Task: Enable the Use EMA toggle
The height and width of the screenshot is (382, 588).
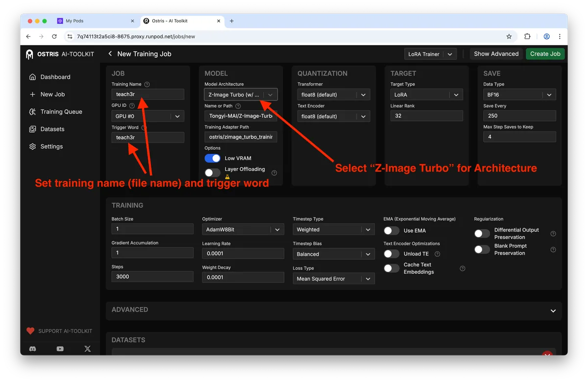Action: click(391, 230)
